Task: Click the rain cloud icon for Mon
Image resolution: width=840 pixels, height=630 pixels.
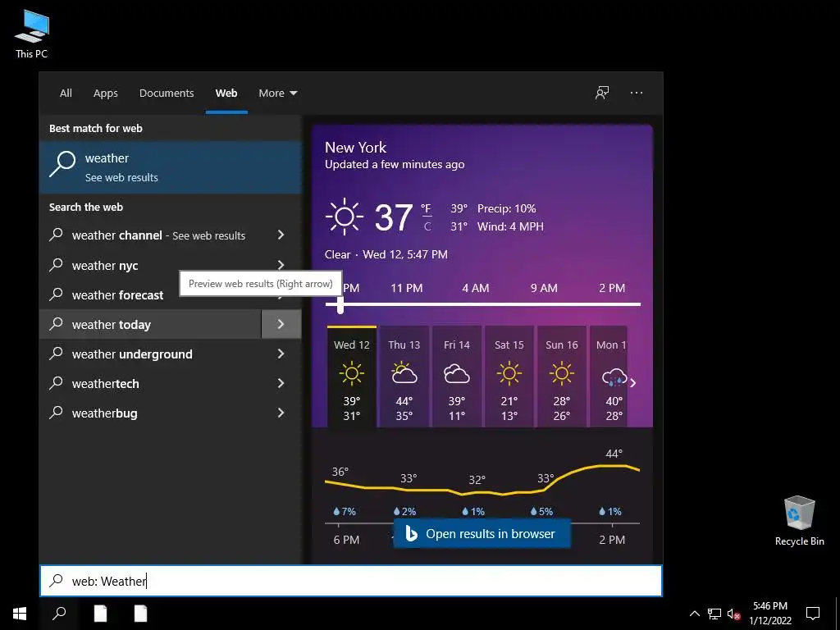Action: (x=614, y=377)
